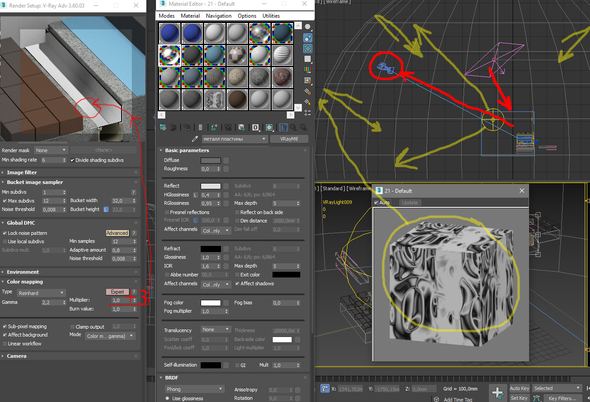The width and height of the screenshot is (590, 402).
Task: Open the Navigation menu in Material Editor
Action: click(219, 16)
